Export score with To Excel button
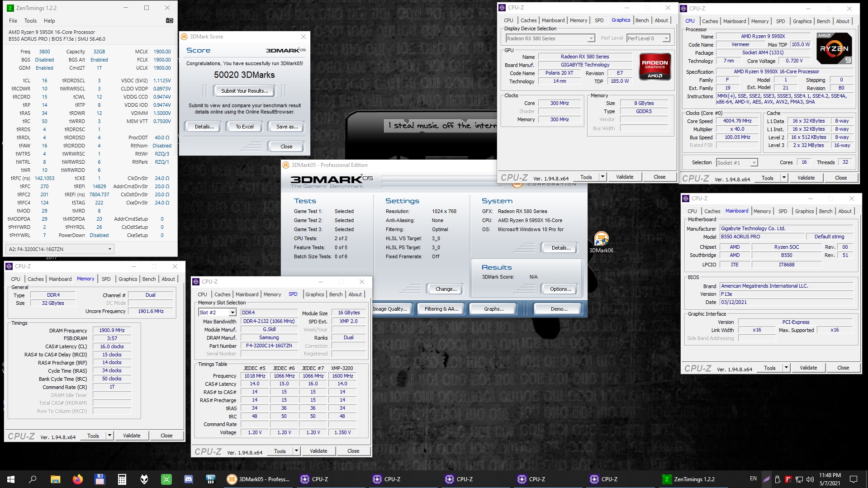Screen dimensions: 868x488 pyautogui.click(x=244, y=127)
